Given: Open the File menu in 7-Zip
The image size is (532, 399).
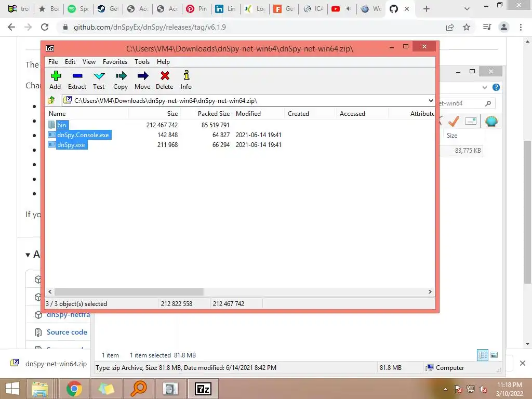Looking at the screenshot, I should click(53, 62).
